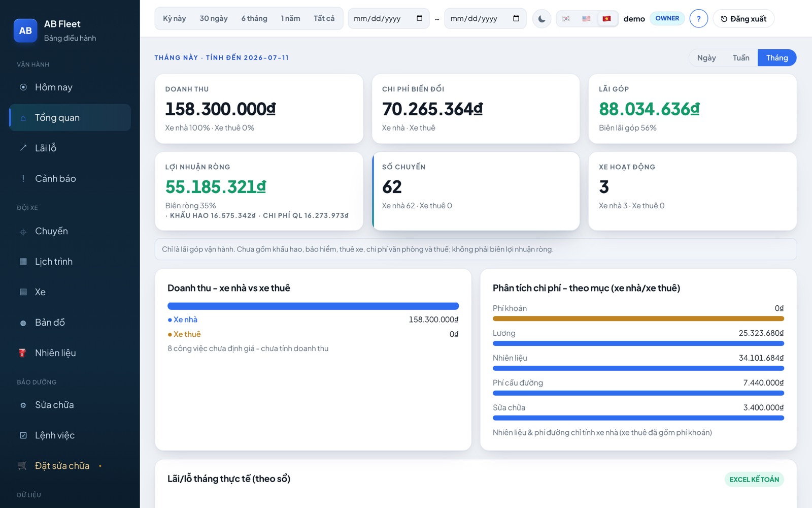Click the Hôm nay sidebar icon

point(23,87)
